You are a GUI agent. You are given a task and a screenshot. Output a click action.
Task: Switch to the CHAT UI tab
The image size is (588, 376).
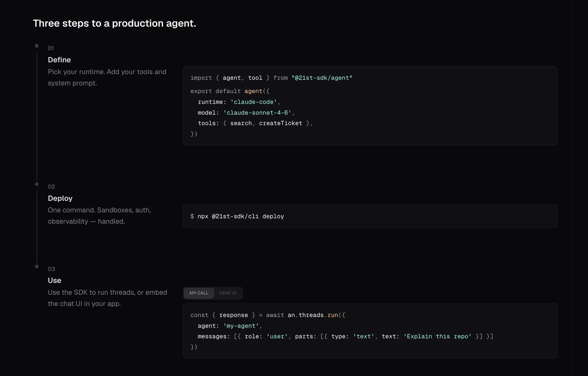pos(228,293)
